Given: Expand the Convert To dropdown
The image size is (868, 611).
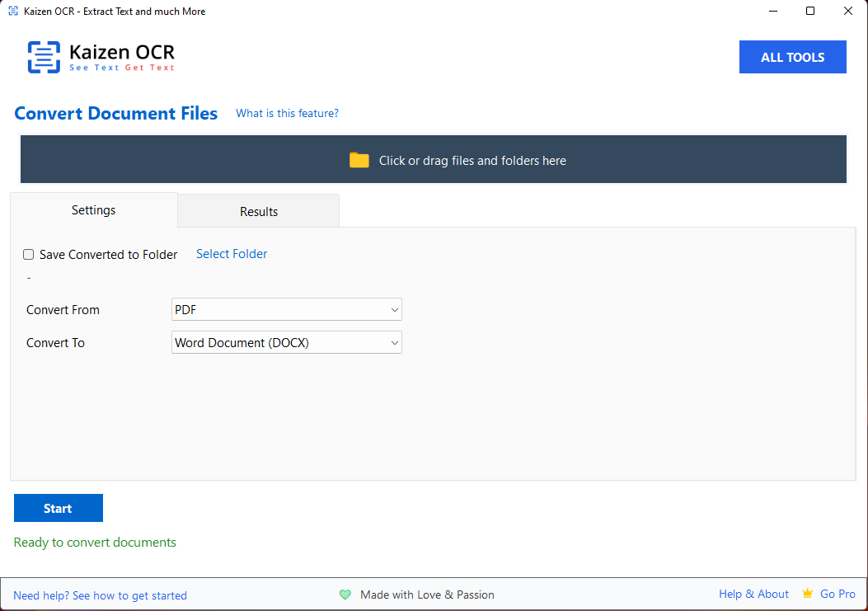Looking at the screenshot, I should (x=286, y=343).
